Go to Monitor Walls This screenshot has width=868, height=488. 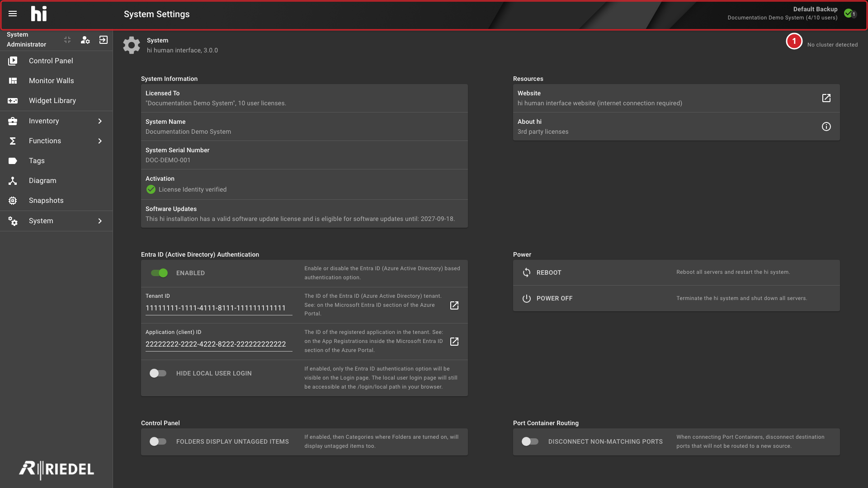click(x=56, y=81)
